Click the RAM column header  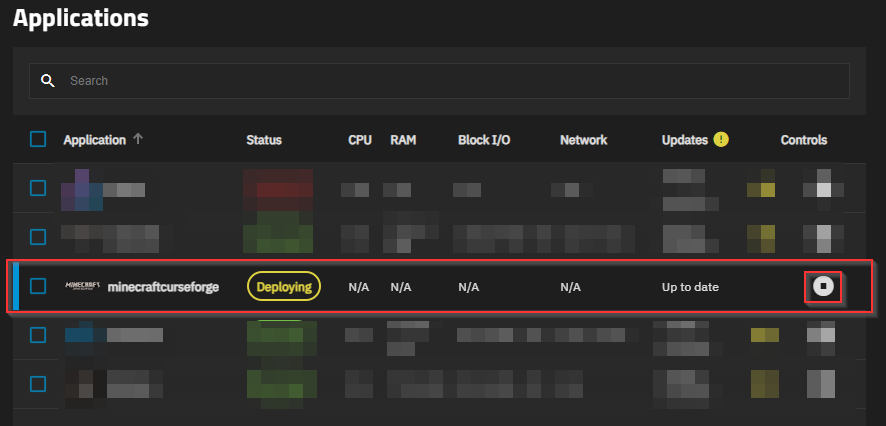pos(403,140)
